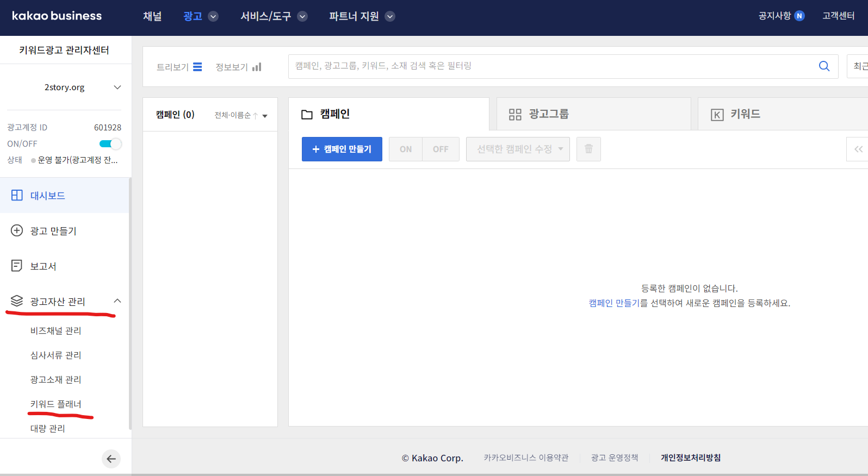Open 광고 운영정책 footer link
This screenshot has width=868, height=476.
pos(615,458)
